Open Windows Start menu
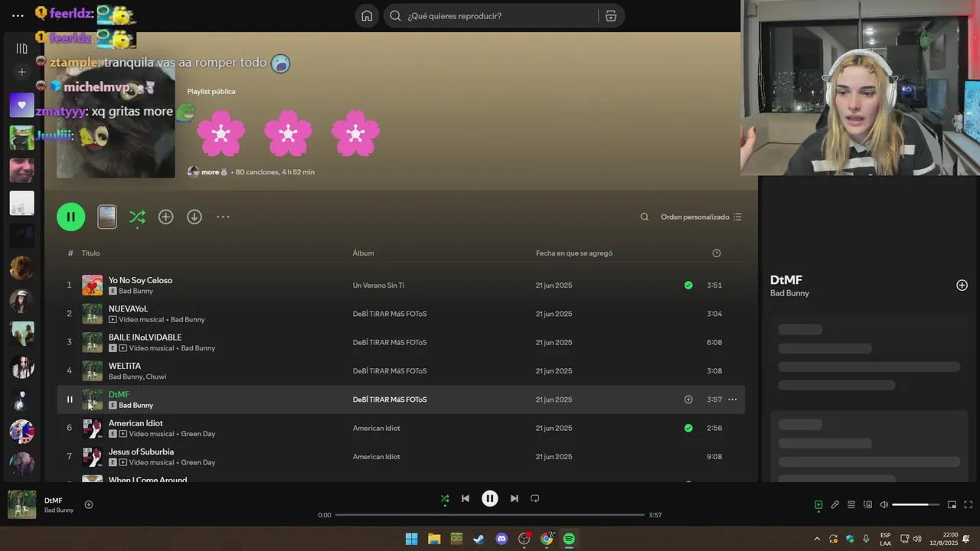The width and height of the screenshot is (980, 551). coord(411,539)
